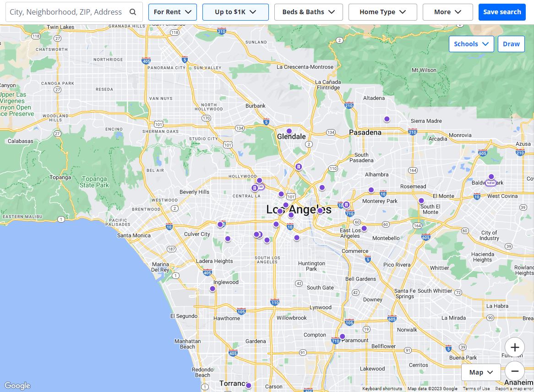Select the listing marker at Torrance
This screenshot has width=534, height=392.
(249, 386)
